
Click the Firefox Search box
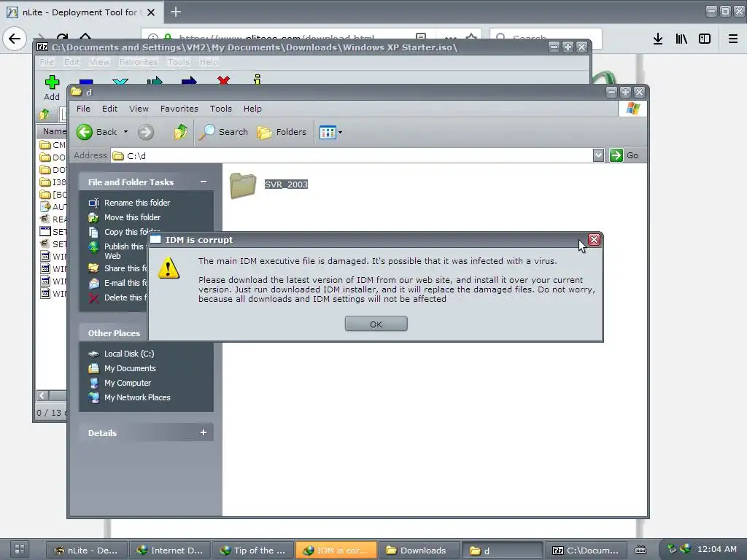point(546,38)
